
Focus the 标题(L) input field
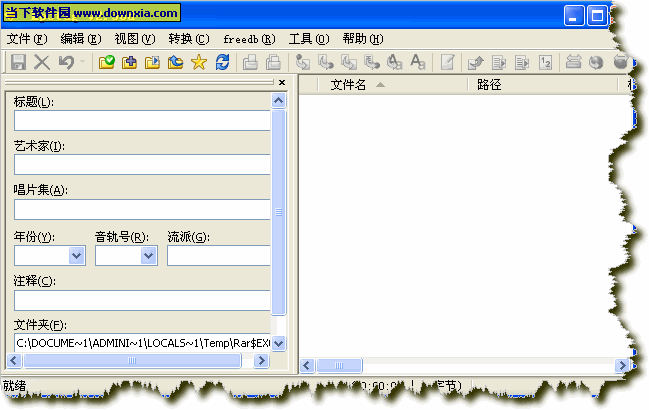(x=142, y=121)
